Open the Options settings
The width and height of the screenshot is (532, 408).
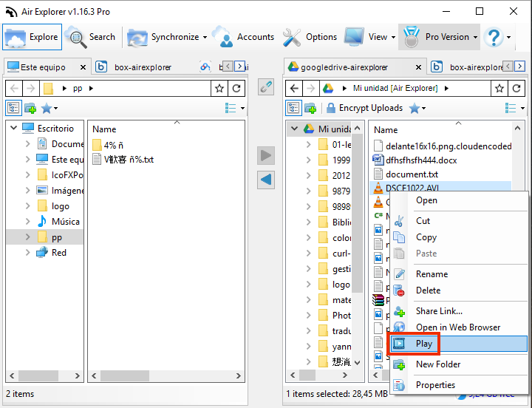310,37
